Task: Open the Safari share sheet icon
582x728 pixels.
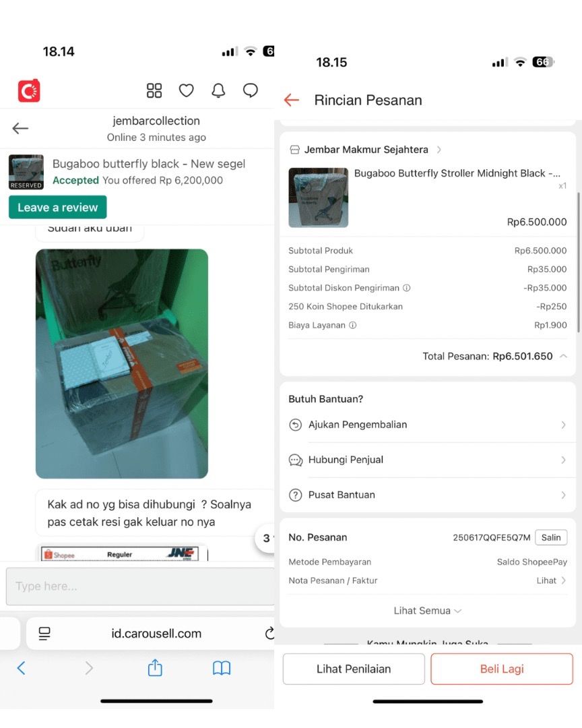Action: (155, 667)
